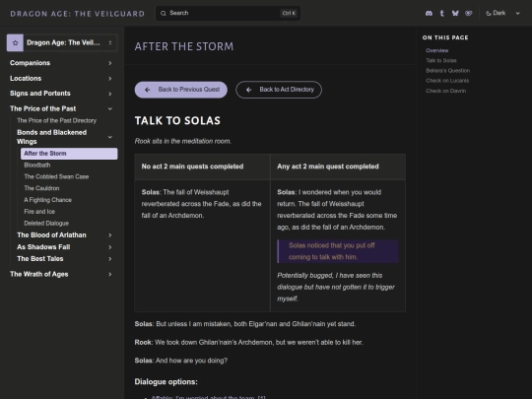The image size is (532, 399).
Task: Click The Price of the Past label
Action: pos(42,108)
